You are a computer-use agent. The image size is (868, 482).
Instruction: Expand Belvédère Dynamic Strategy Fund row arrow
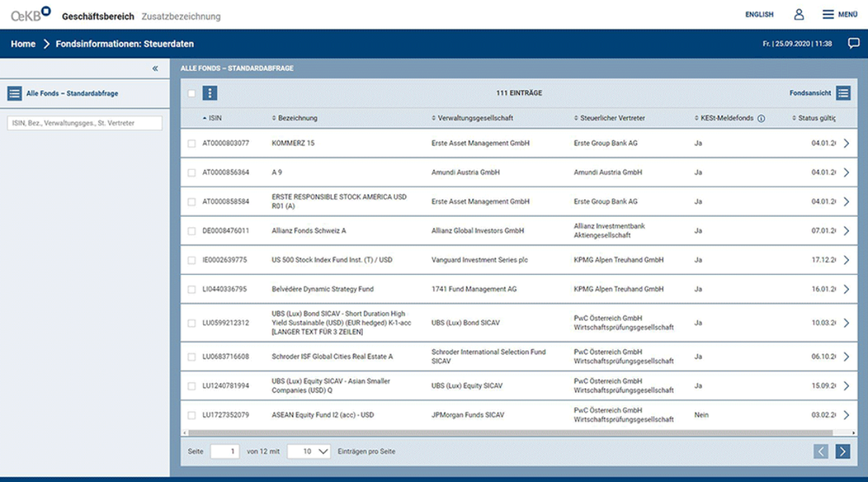click(846, 289)
